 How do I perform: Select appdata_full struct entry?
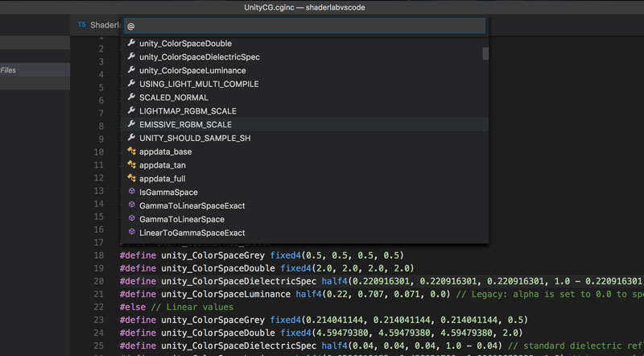click(x=304, y=179)
